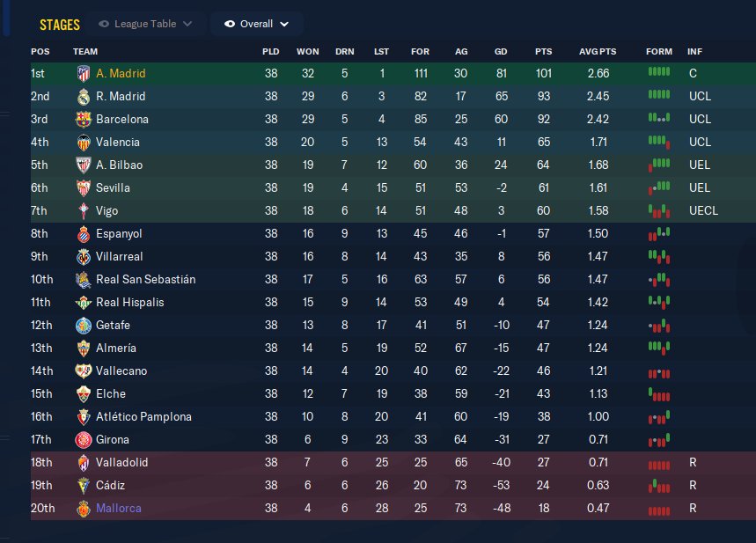
Task: Click Vigo's form indicator bars
Action: (x=658, y=211)
